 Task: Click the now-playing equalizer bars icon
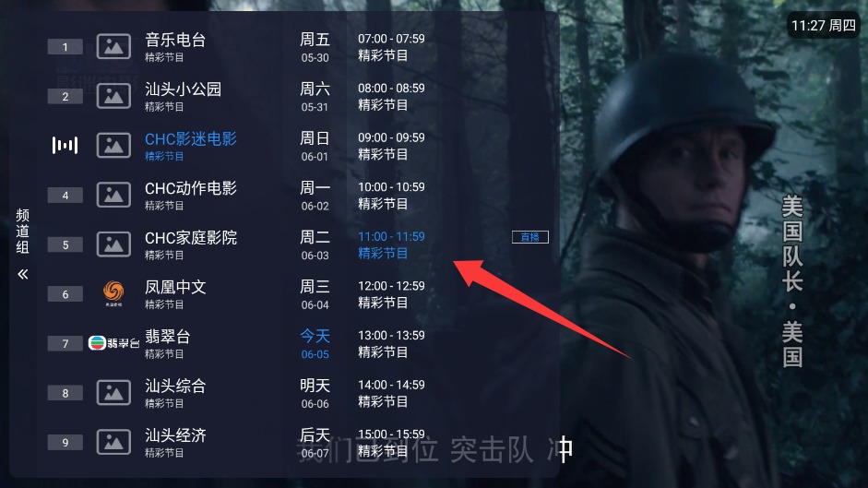click(x=65, y=145)
